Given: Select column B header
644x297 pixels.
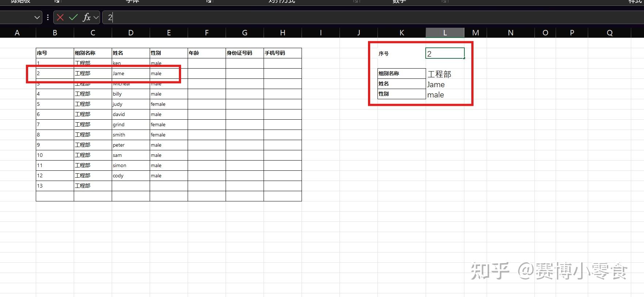Looking at the screenshot, I should [x=55, y=33].
